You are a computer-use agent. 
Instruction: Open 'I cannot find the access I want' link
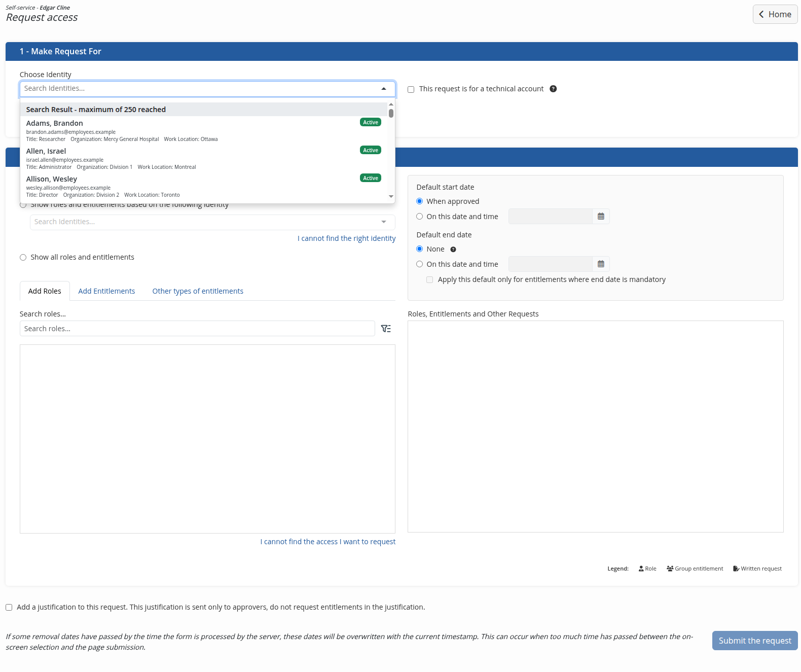point(328,542)
